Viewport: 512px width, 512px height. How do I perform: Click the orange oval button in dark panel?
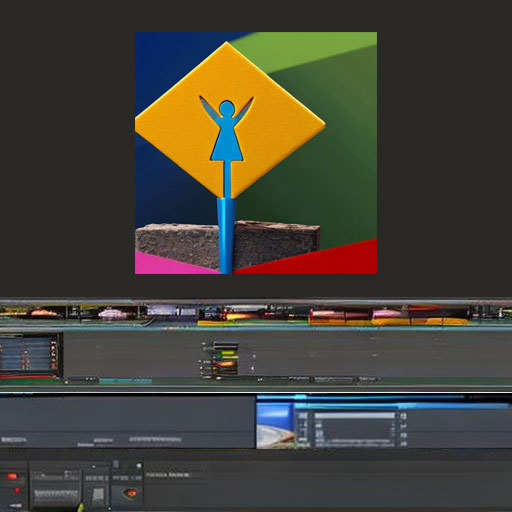pos(131,492)
